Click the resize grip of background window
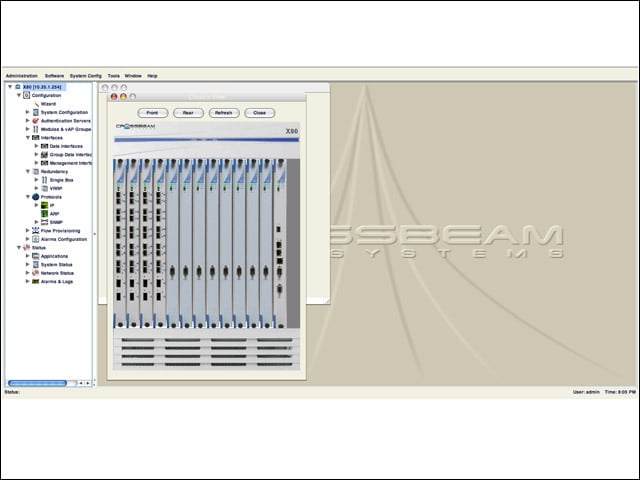 (327, 300)
